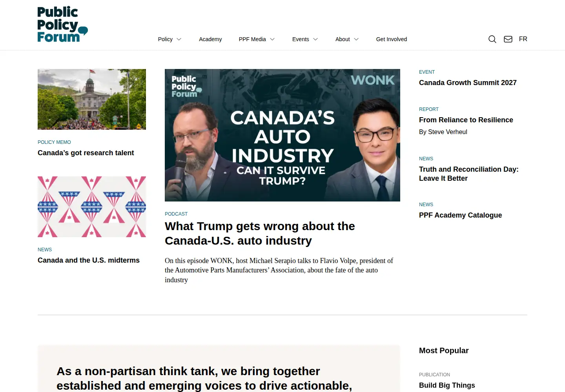This screenshot has height=392, width=565.
Task: Expand the PPF Media menu chevron
Action: click(272, 39)
